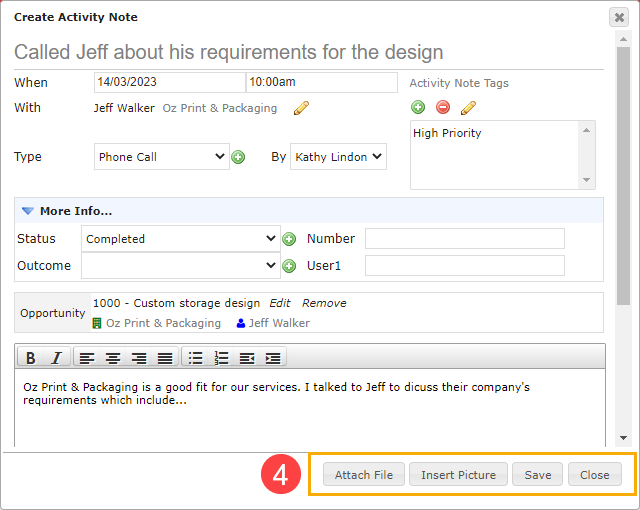
Task: Add a new Activity Note tag
Action: 418,107
